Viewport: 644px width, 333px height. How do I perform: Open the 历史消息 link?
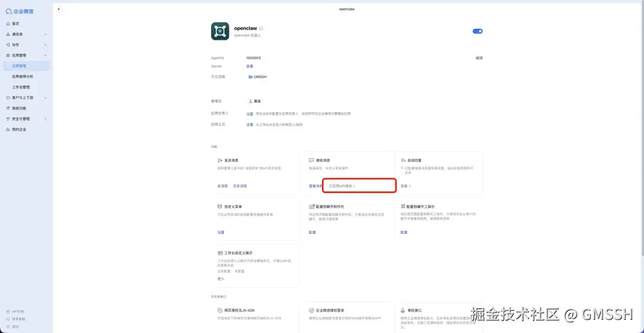(x=240, y=186)
